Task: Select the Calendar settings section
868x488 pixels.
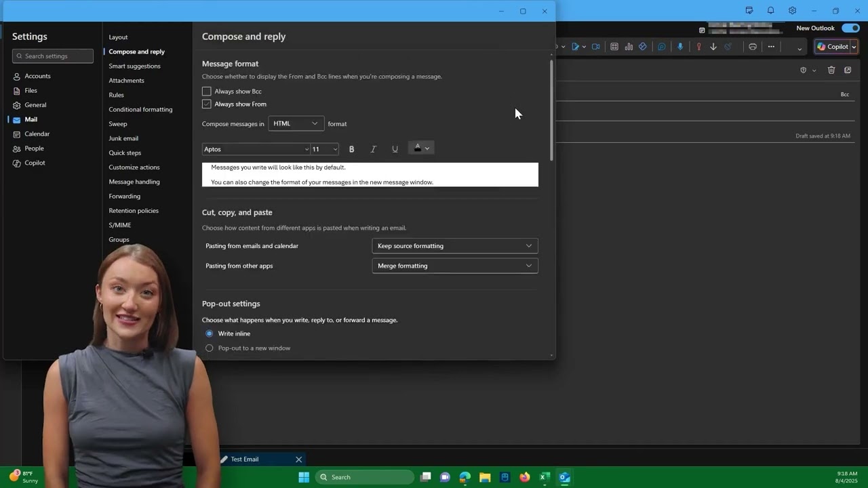Action: point(37,134)
